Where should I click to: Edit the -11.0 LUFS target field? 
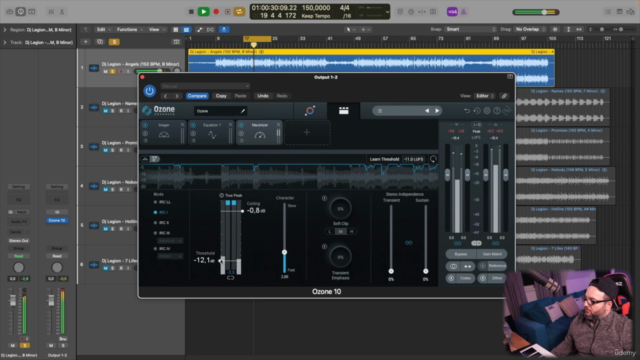[413, 159]
